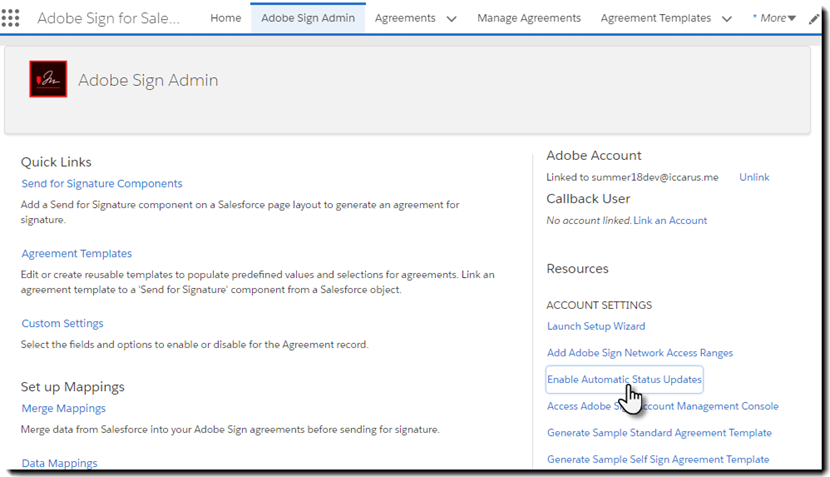Unlink the Adobe account
The image size is (830, 477).
(754, 177)
